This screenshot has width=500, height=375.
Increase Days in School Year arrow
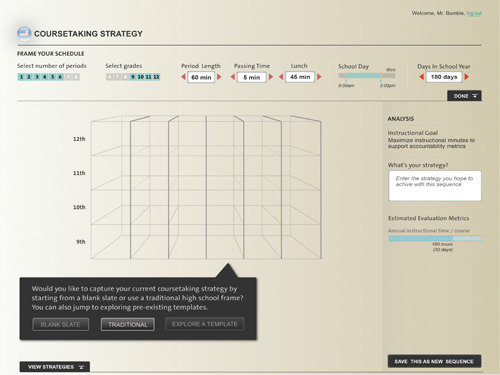(x=467, y=77)
